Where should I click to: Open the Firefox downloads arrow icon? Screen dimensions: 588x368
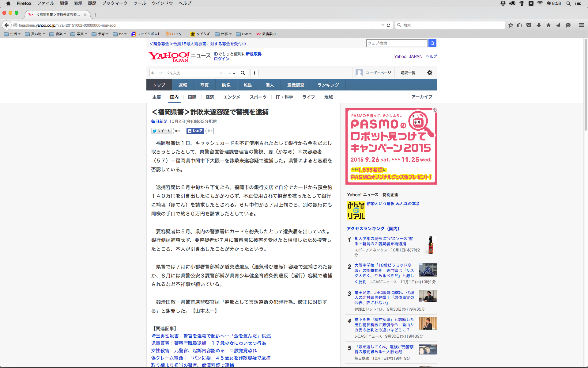click(x=539, y=25)
